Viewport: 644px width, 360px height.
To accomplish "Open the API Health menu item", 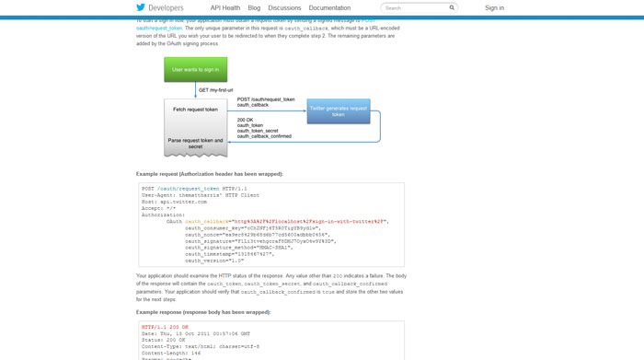I will (225, 7).
